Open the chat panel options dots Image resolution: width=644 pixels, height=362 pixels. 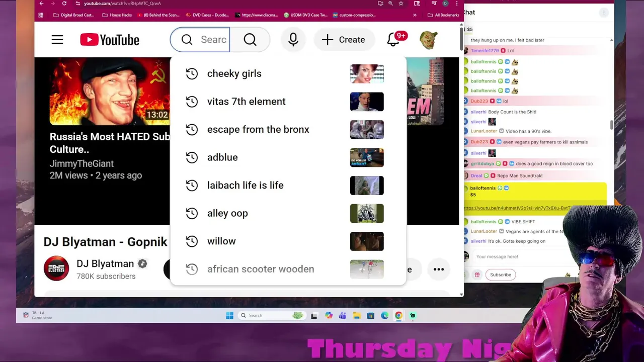[x=604, y=13]
